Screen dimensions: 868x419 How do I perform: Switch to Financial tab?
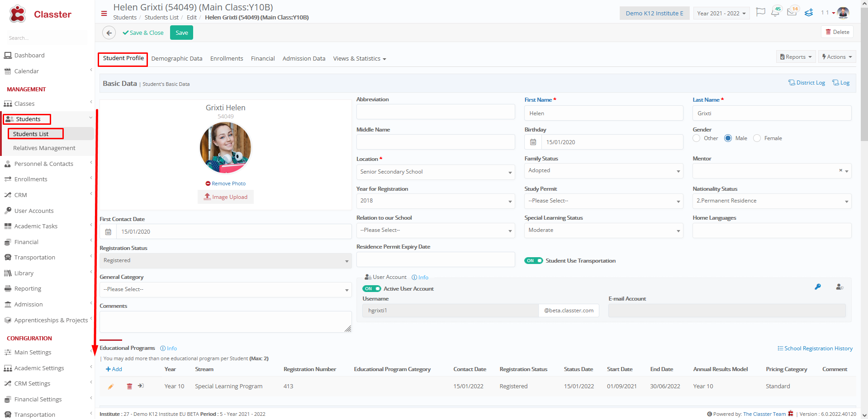(263, 59)
